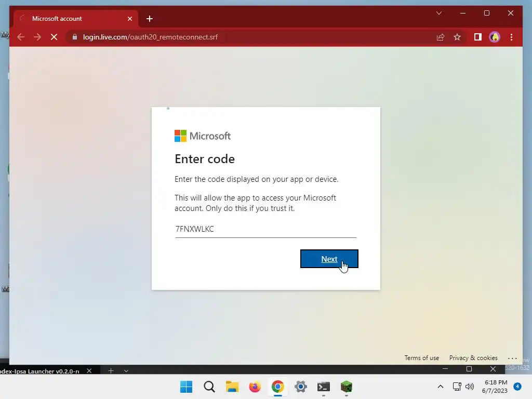The image size is (532, 399).
Task: Select the Codex-Ipsa Launcher terminal tab
Action: (x=43, y=370)
